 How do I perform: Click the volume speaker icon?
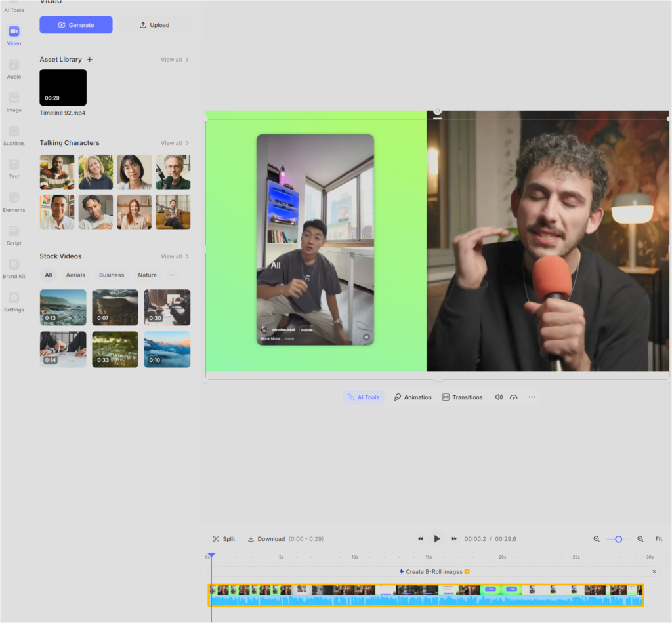coord(499,397)
